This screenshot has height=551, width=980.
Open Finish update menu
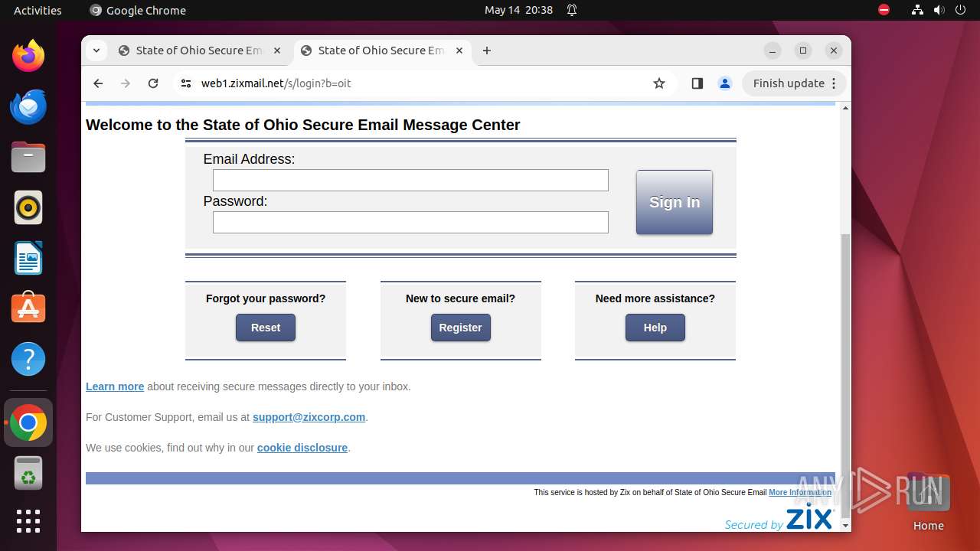click(x=794, y=83)
